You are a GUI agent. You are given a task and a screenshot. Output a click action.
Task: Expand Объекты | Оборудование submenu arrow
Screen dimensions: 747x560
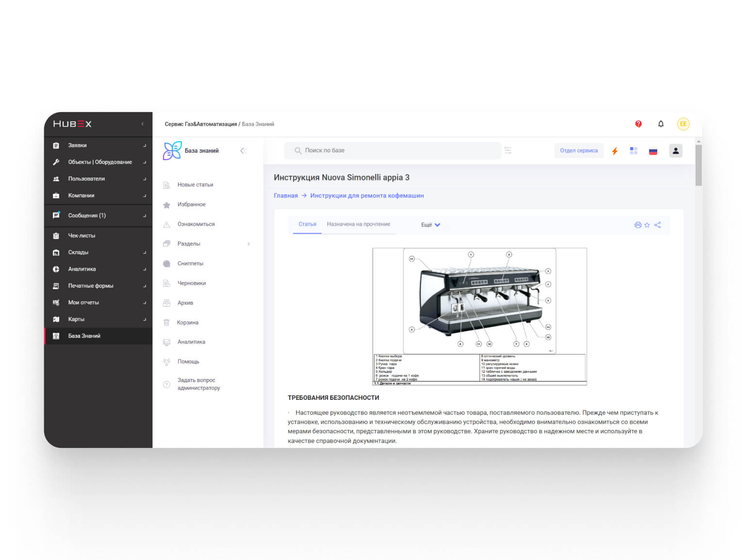pyautogui.click(x=144, y=162)
